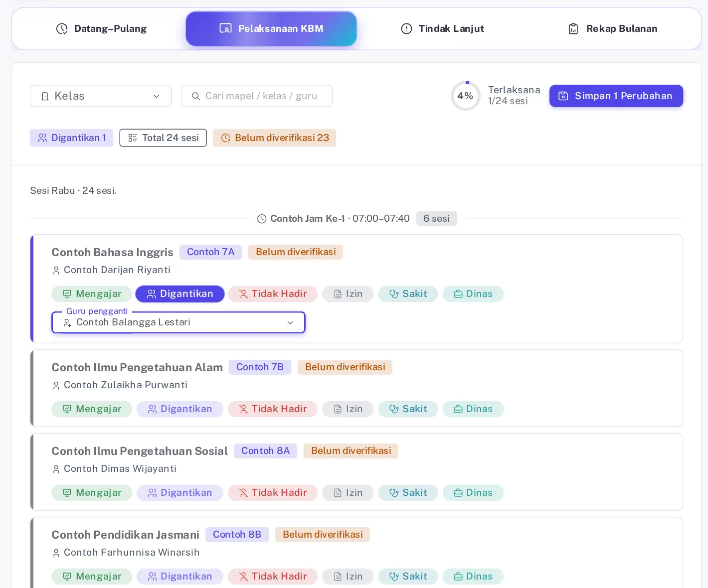Click the chevron arrow in Guru pengganti field
This screenshot has height=588, width=708.
point(290,323)
